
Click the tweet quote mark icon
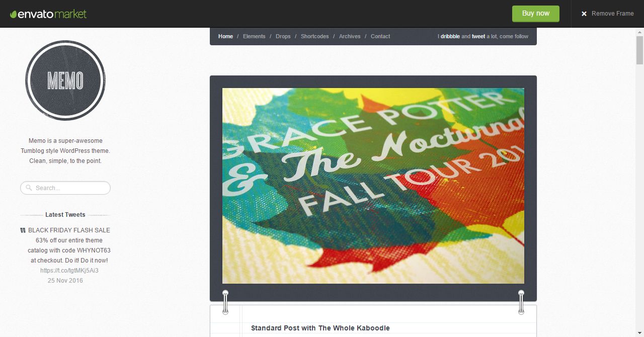23,230
